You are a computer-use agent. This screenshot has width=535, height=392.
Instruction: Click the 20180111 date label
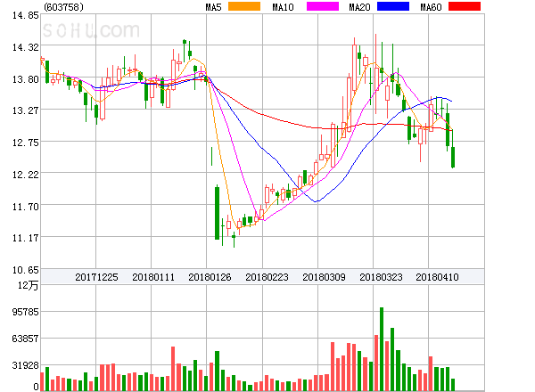coord(153,277)
